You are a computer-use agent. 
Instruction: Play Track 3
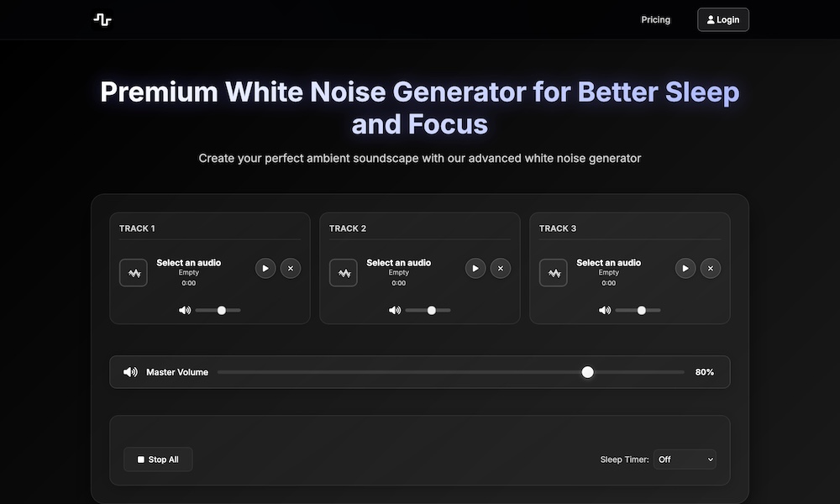click(685, 268)
